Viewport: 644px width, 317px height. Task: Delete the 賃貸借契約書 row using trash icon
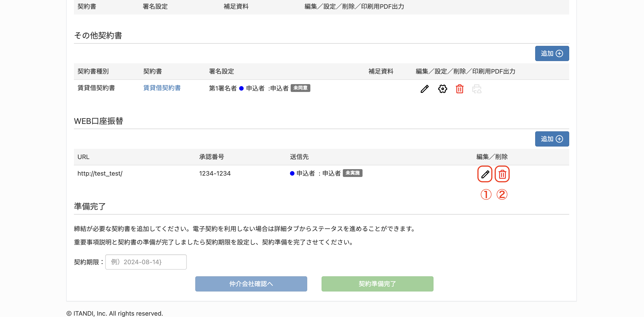[459, 89]
